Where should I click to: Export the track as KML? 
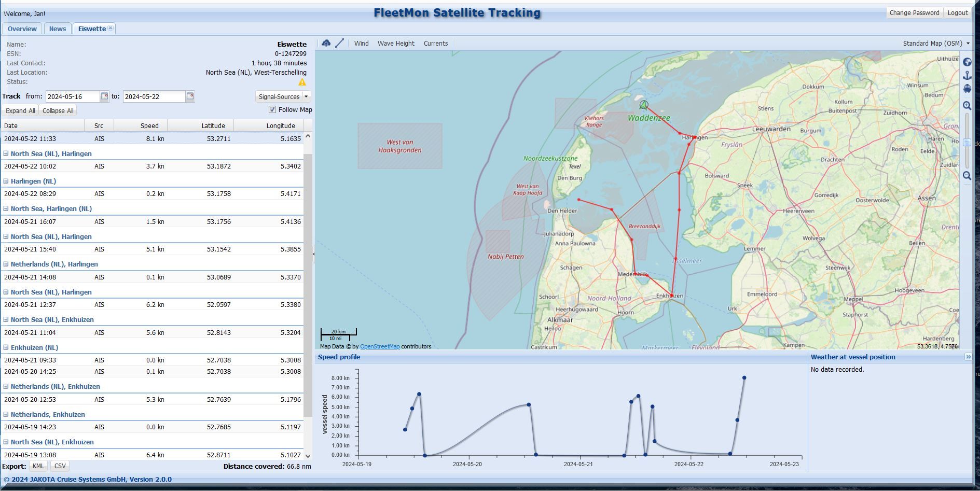tap(38, 466)
